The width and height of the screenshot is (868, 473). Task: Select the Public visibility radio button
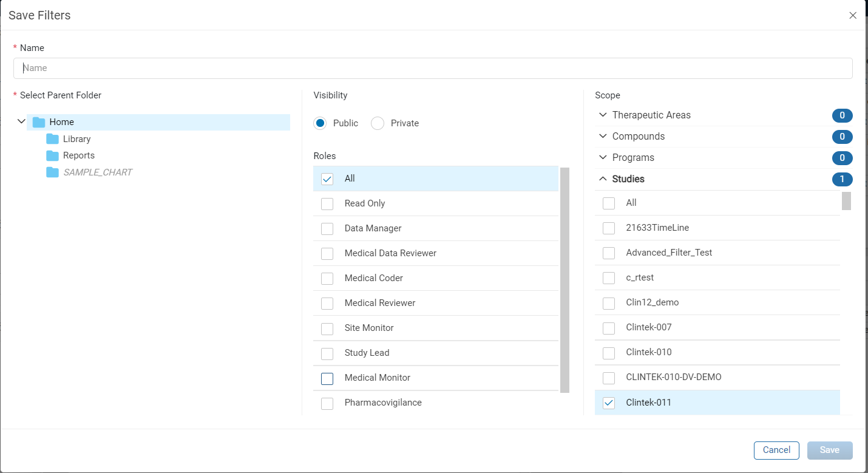coord(320,123)
